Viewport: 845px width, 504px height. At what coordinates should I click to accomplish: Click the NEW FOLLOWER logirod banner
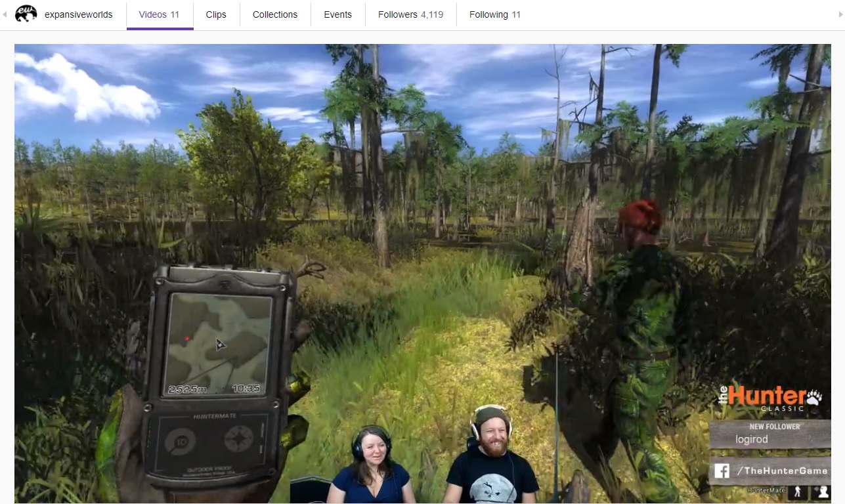[x=769, y=434]
